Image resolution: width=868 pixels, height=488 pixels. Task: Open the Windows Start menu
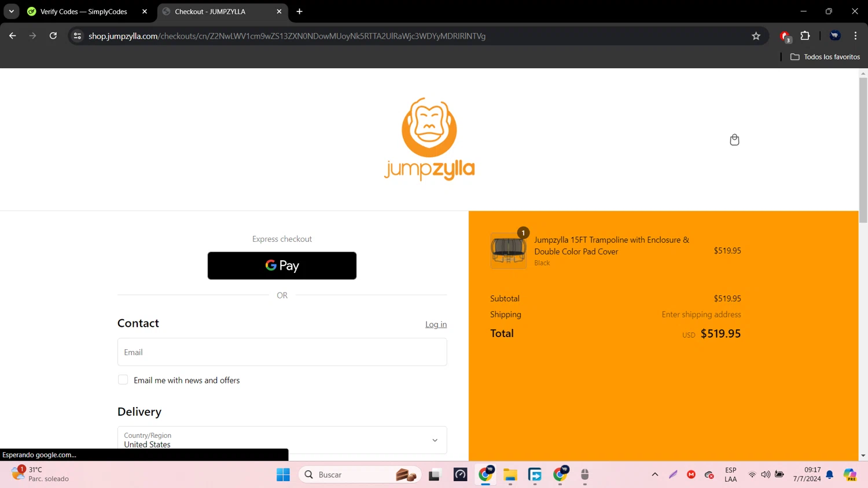[x=283, y=475]
